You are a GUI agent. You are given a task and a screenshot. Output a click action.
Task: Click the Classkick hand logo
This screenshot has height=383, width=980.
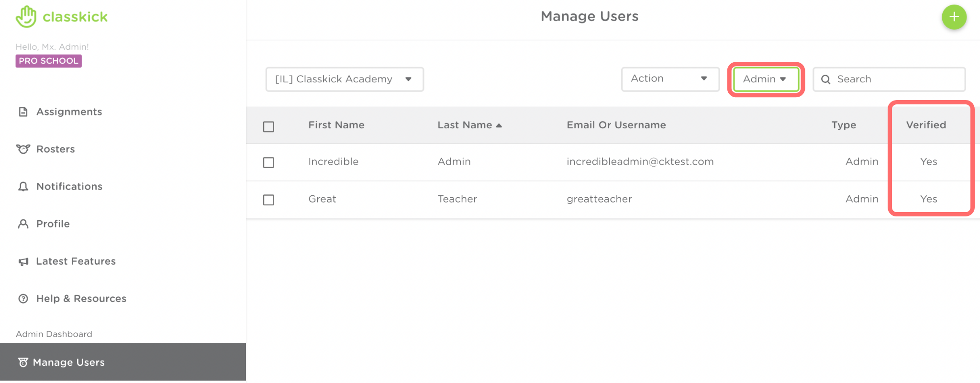tap(26, 17)
